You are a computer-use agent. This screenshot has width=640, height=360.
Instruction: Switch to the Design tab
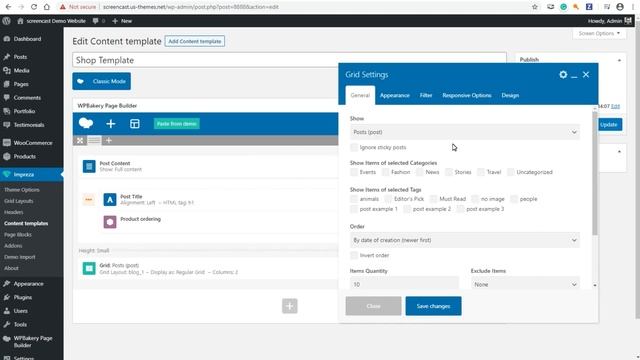(x=510, y=95)
